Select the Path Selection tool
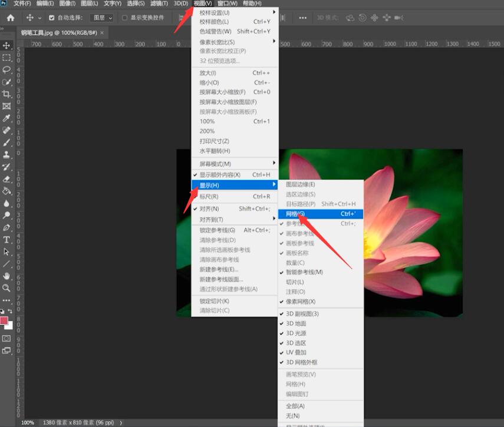This screenshot has height=427, width=504. click(6, 251)
